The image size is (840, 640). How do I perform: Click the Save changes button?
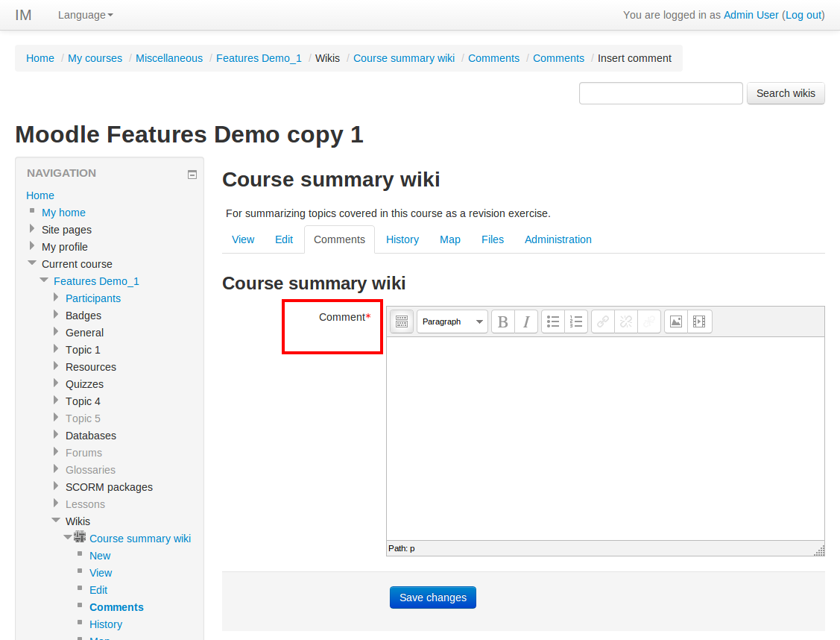coord(433,597)
